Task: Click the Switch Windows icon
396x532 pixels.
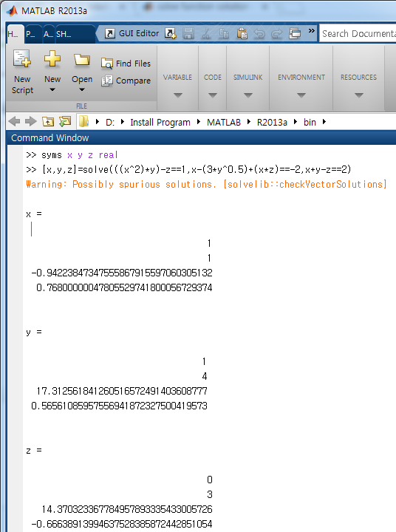Action: 295,33
